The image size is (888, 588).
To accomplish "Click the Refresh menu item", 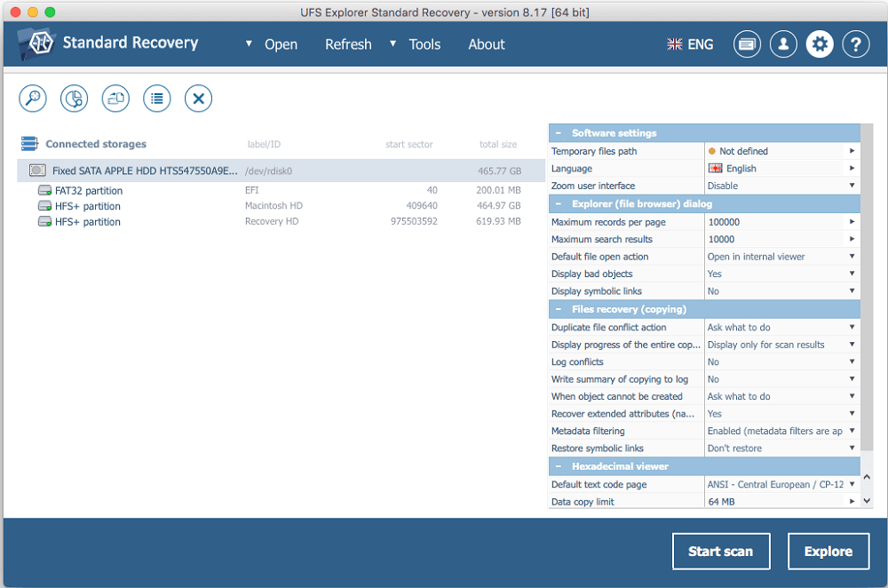I will [x=348, y=44].
